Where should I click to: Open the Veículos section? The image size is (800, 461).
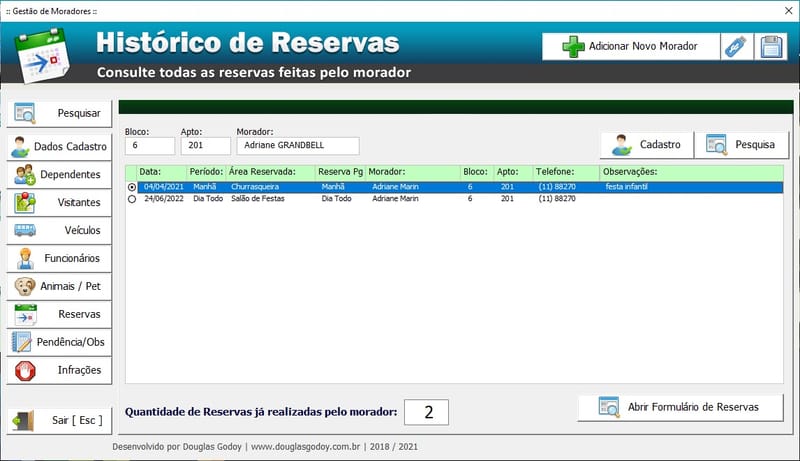tap(59, 230)
